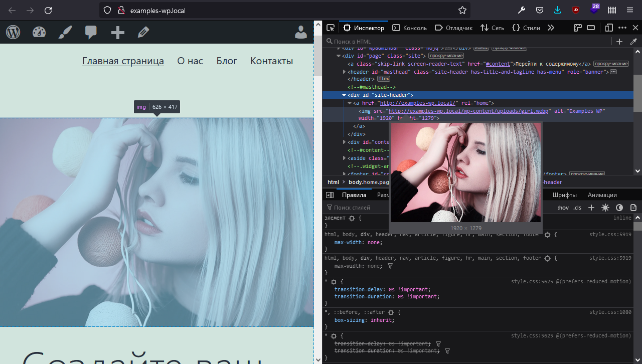
Task: Show the padlock connection security info
Action: coord(120,10)
